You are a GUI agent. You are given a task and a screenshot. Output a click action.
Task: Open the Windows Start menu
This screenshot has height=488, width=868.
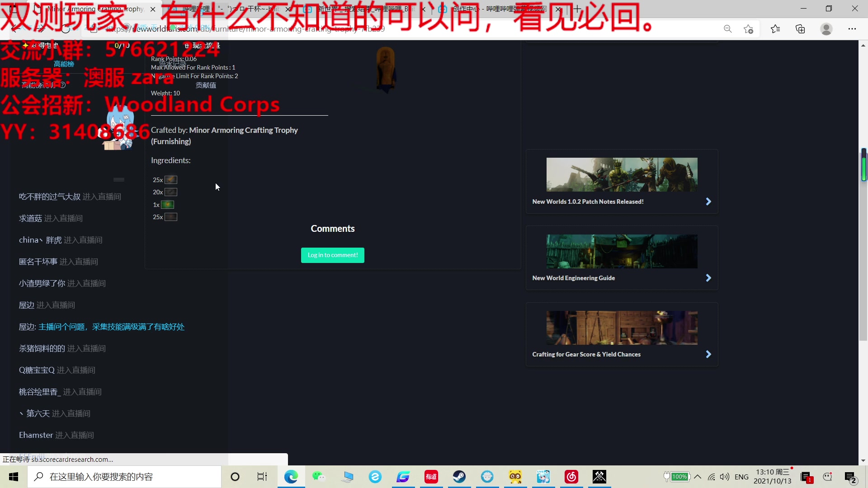click(14, 477)
